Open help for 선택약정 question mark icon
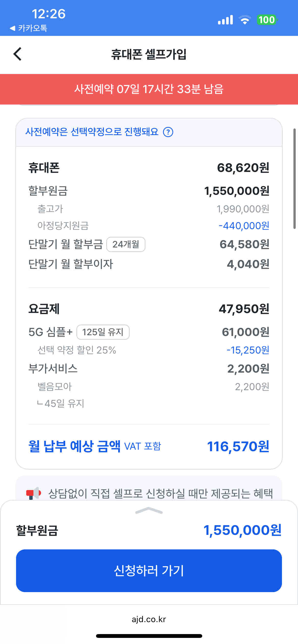The image size is (298, 644). coord(168,132)
